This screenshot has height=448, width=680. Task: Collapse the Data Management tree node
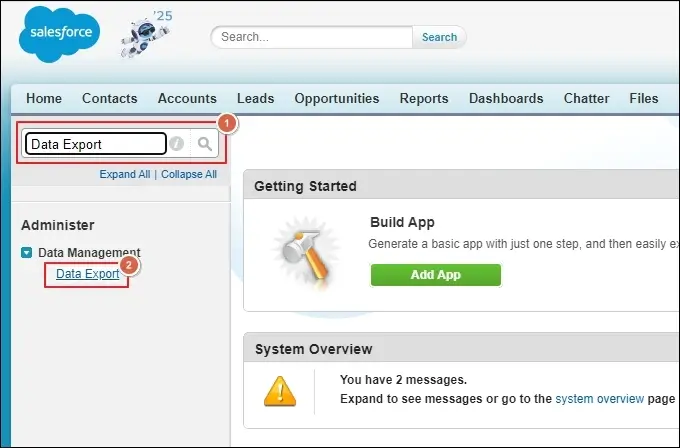28,253
